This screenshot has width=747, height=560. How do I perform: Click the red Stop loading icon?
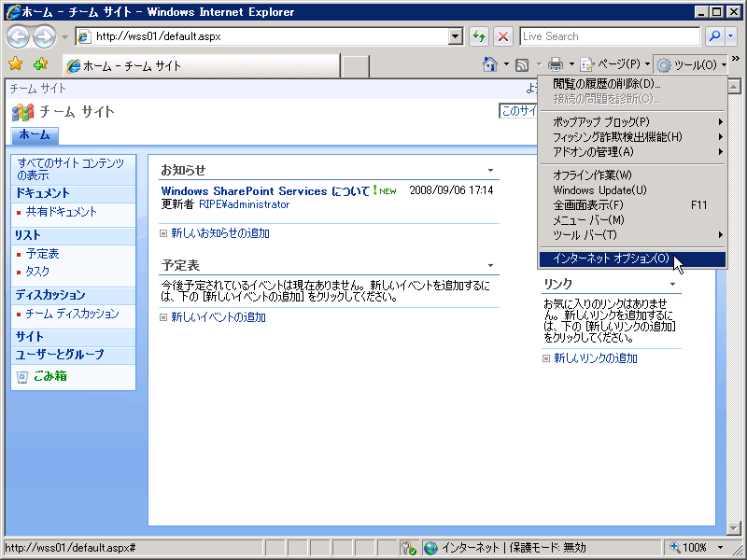(502, 36)
